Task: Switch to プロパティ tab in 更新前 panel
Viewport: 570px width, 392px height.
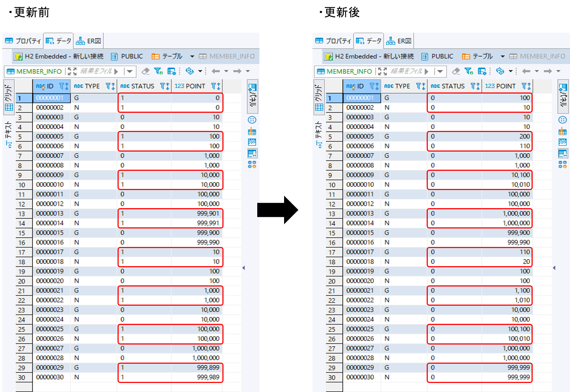Action: [23, 41]
